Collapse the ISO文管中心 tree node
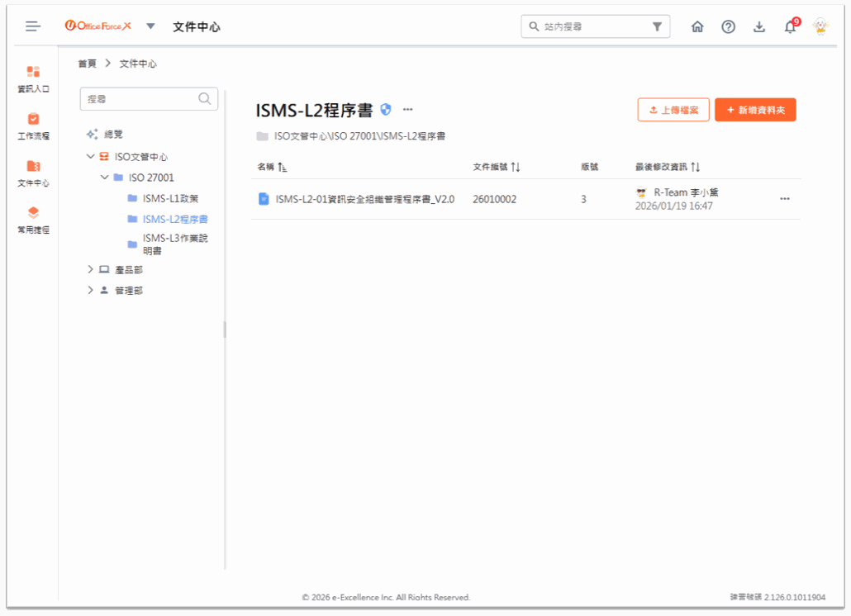This screenshot has width=851, height=616. pyautogui.click(x=90, y=156)
